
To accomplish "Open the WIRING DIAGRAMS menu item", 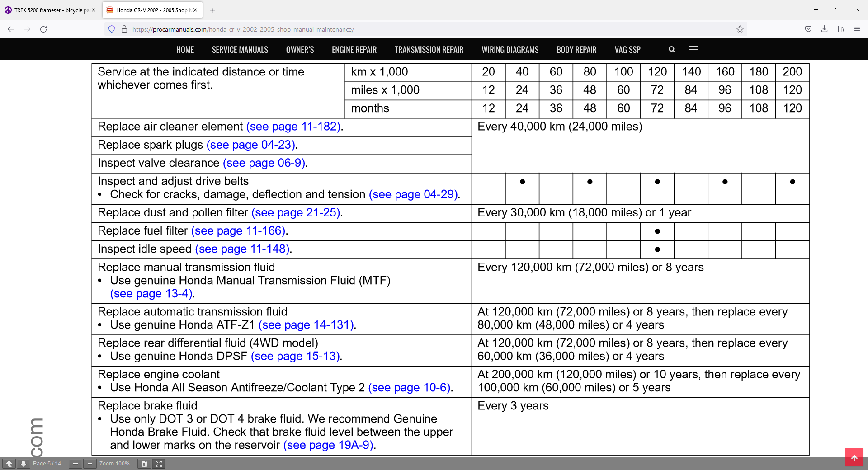I will point(510,50).
